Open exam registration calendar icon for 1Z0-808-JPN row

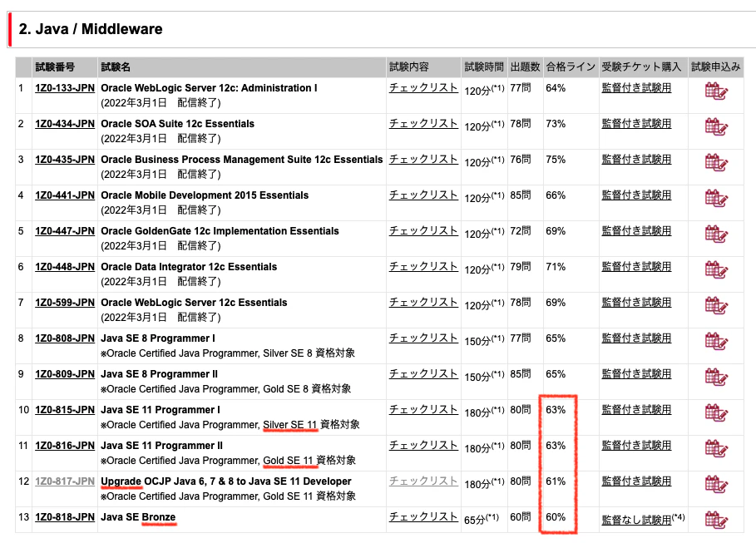click(x=716, y=341)
